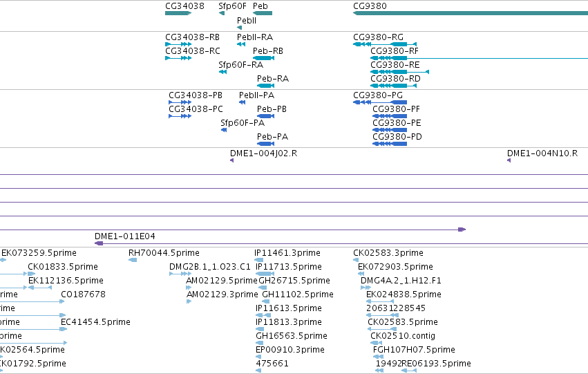This screenshot has width=588, height=374.
Task: Click EST EP00910.3prime
Action: (x=258, y=357)
